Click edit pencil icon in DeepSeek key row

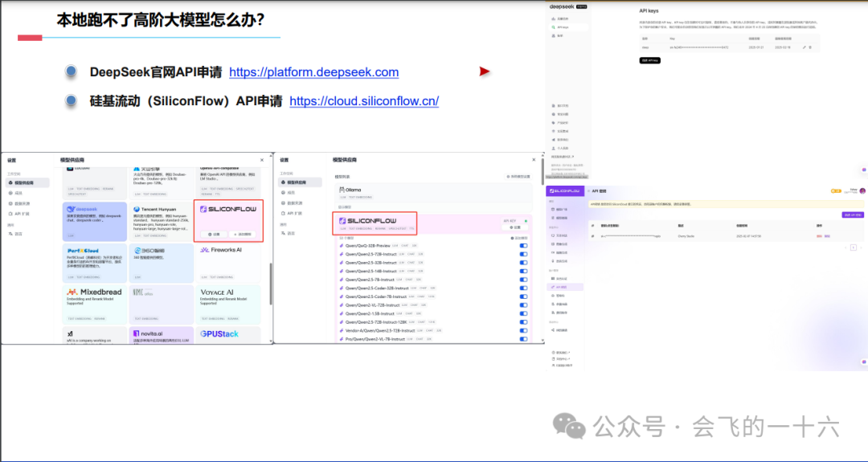pyautogui.click(x=805, y=47)
